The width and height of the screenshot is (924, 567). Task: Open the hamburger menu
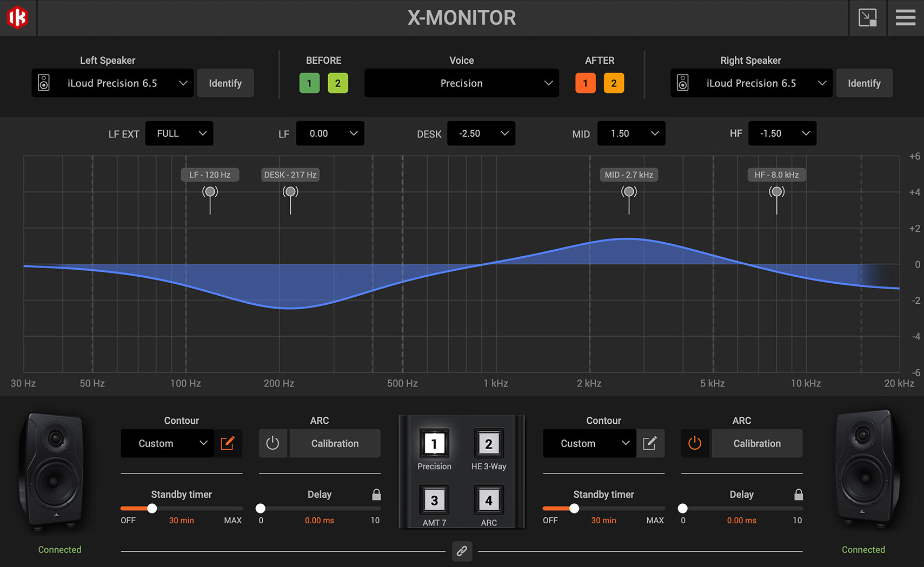pyautogui.click(x=905, y=18)
